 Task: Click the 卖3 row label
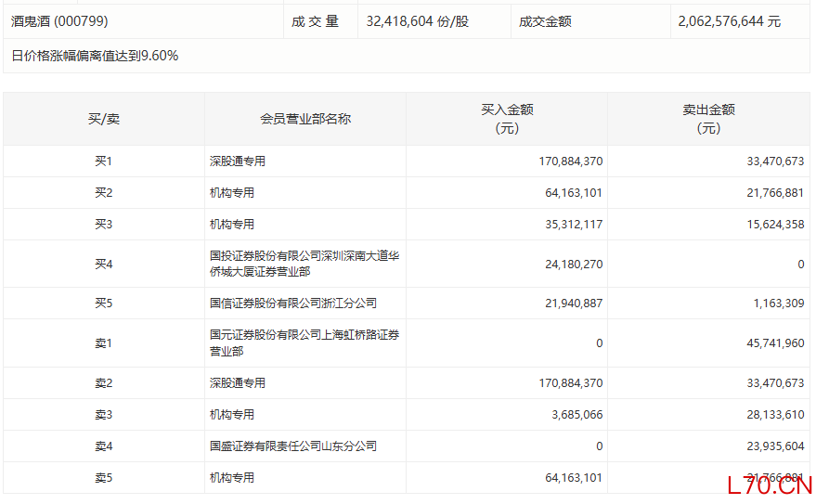(103, 415)
